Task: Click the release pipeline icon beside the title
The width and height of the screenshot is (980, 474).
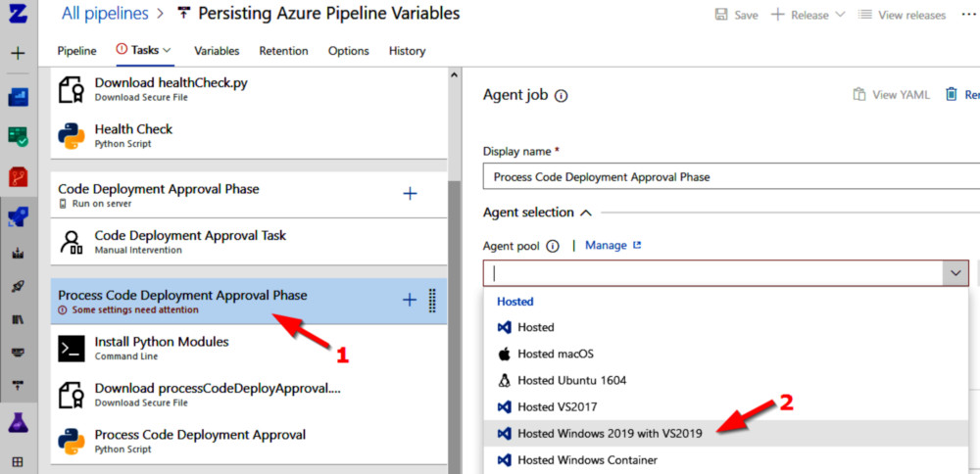Action: [x=183, y=13]
